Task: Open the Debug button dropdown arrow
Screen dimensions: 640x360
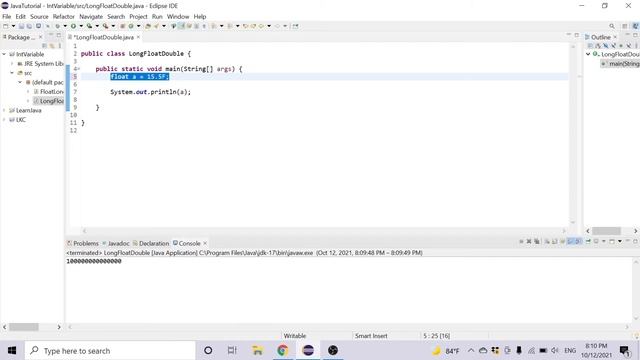Action: click(65, 26)
